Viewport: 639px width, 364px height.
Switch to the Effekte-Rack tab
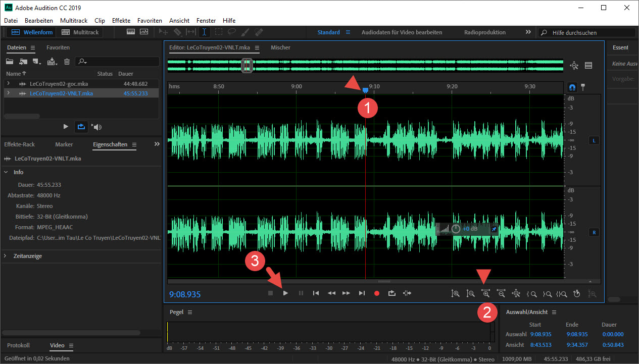tap(19, 144)
